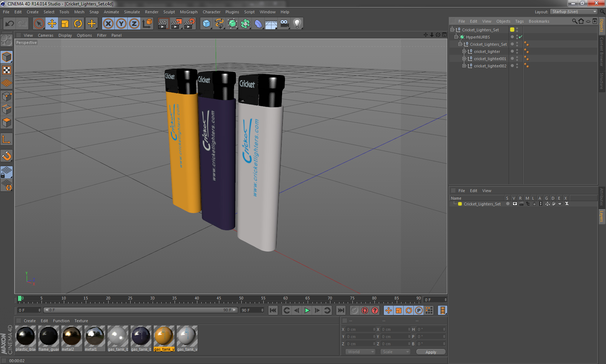Screen dimensions: 606x364
Task: Switch to Points mode
Action: (x=6, y=97)
